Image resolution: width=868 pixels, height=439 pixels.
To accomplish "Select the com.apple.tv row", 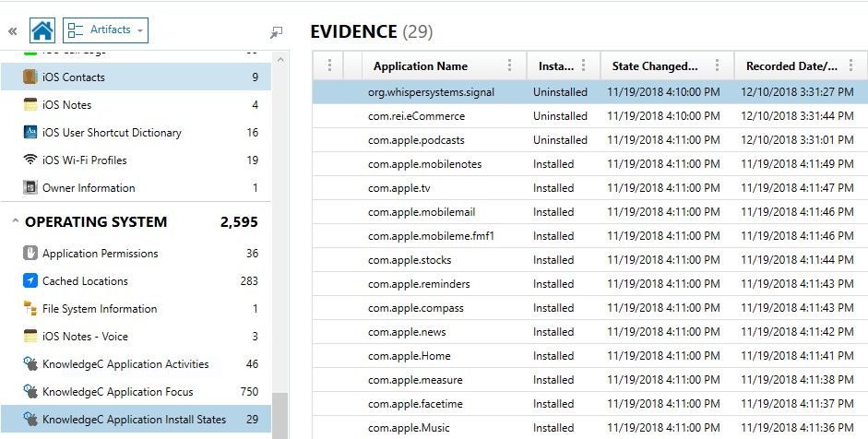I will [590, 187].
